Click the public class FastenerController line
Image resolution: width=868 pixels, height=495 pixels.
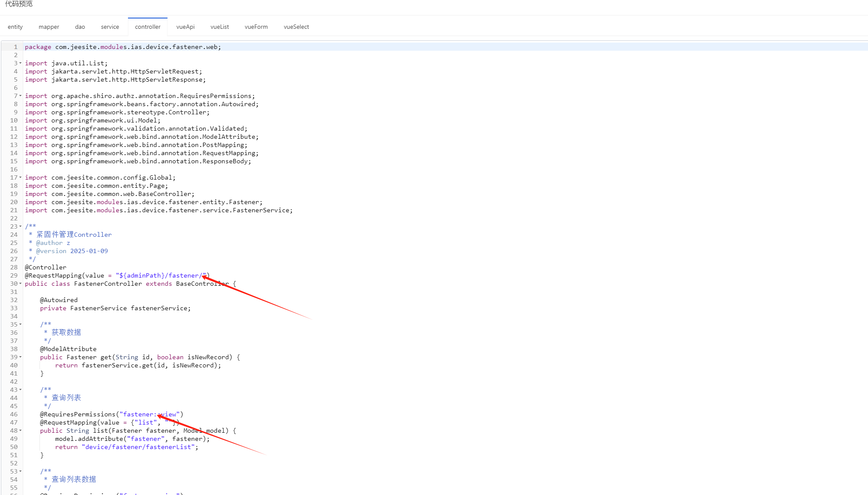coord(131,284)
